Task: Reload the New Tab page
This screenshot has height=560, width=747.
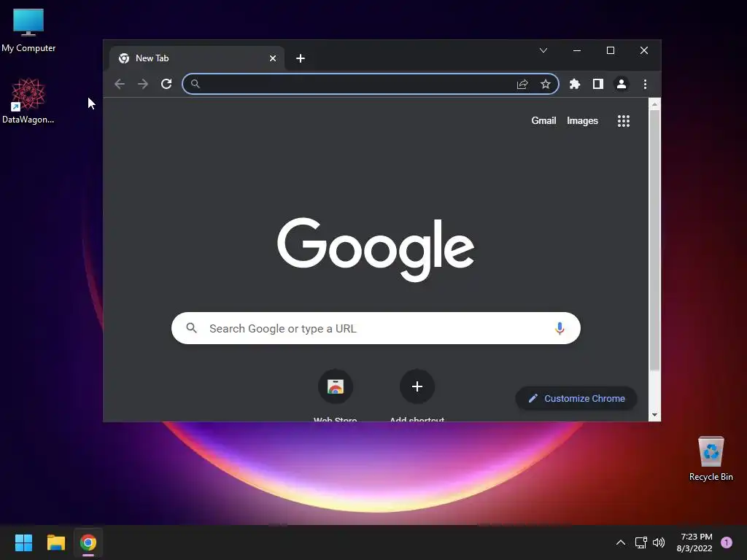Action: [166, 85]
